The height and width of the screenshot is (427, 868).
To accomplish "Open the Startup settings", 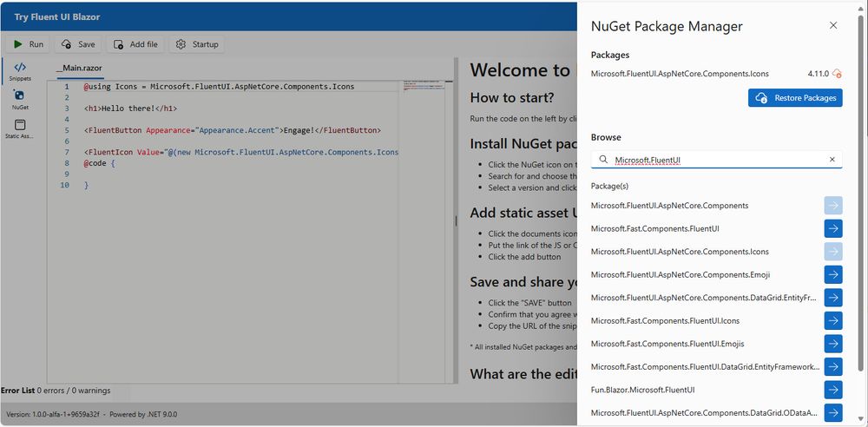I will (196, 44).
